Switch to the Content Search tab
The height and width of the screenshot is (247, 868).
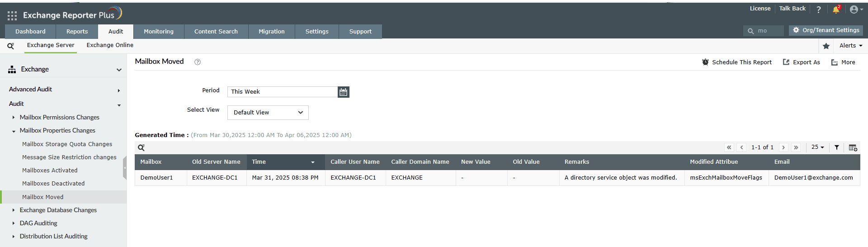(216, 32)
